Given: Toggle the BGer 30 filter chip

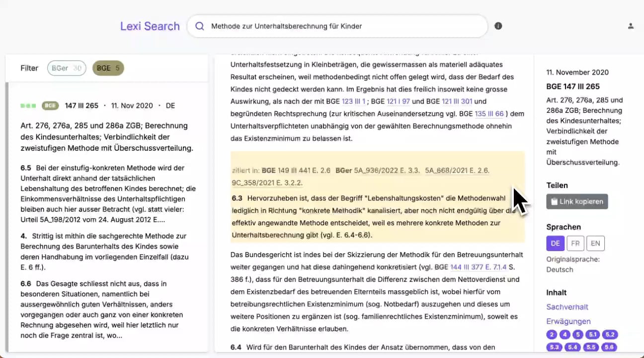Looking at the screenshot, I should click(x=67, y=68).
